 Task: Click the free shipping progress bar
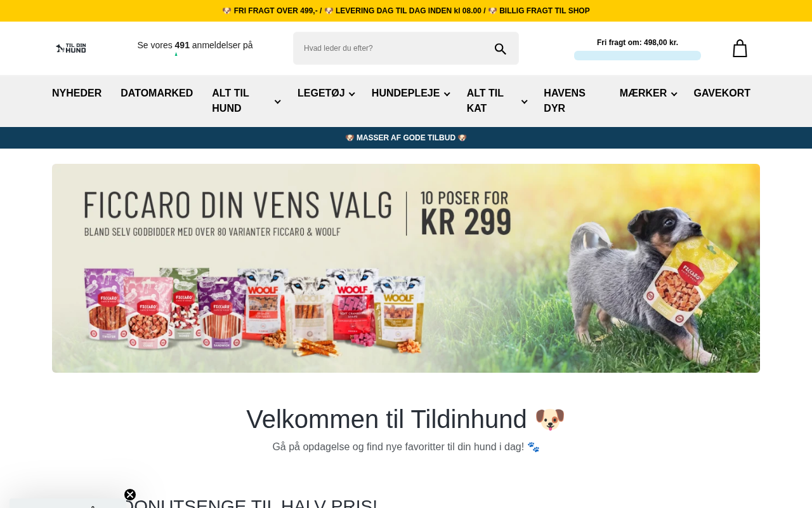click(638, 56)
